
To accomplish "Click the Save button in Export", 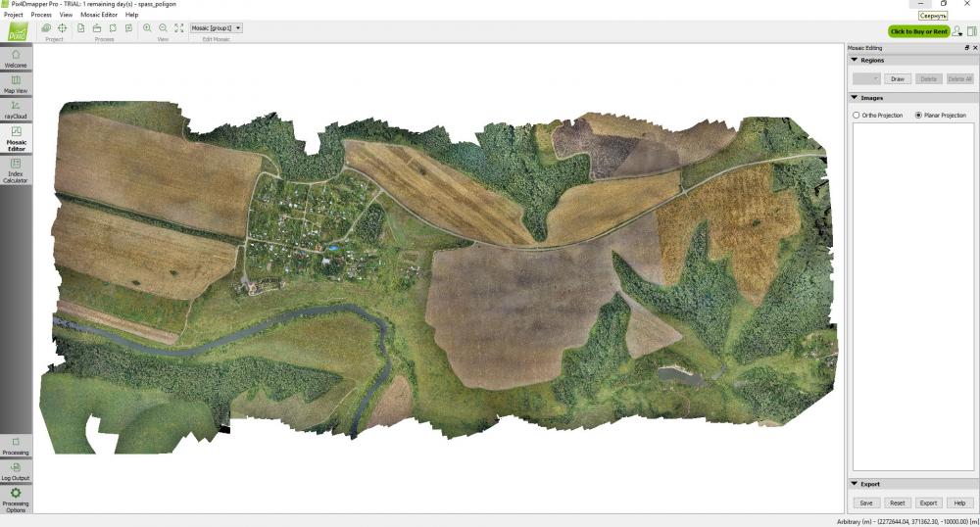I will coord(866,503).
